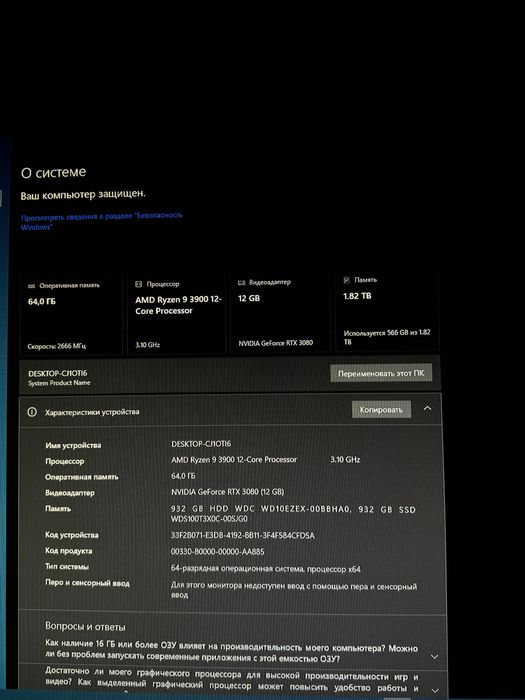The image size is (525, 700).
Task: Collapse the 'Характеристики устройства' section chevron
Action: (427, 408)
